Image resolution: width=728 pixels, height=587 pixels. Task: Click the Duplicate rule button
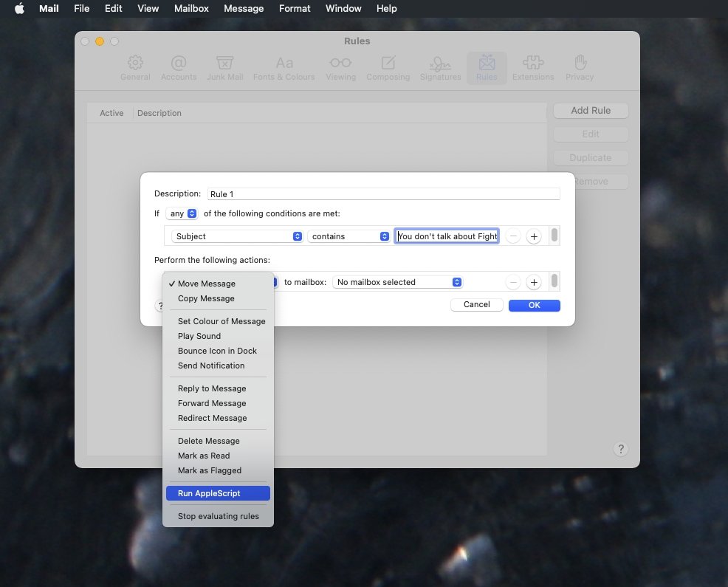591,158
